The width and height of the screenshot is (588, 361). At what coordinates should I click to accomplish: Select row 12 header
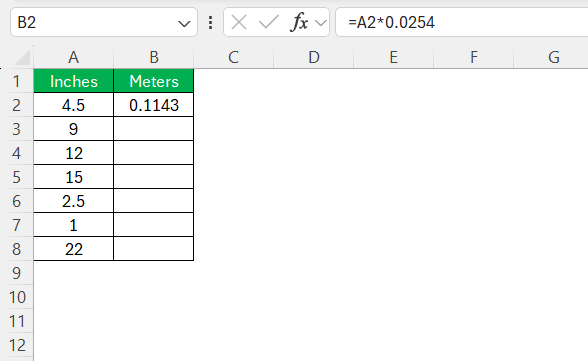17,345
